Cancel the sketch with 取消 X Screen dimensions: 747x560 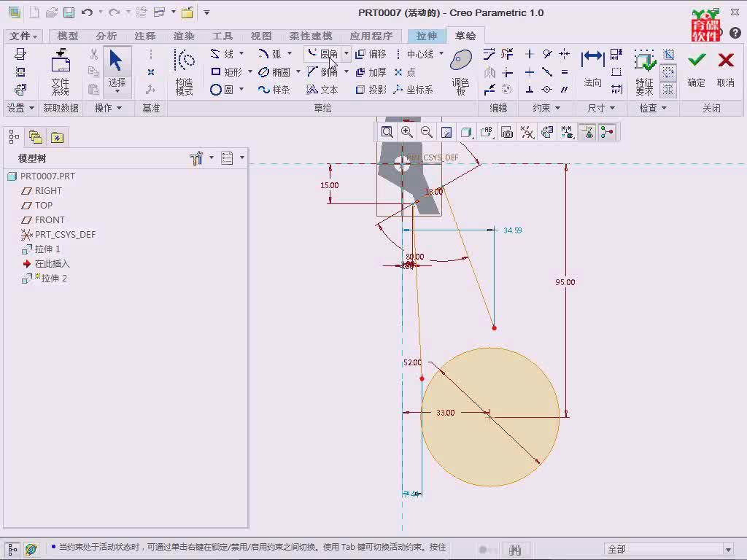pos(726,69)
